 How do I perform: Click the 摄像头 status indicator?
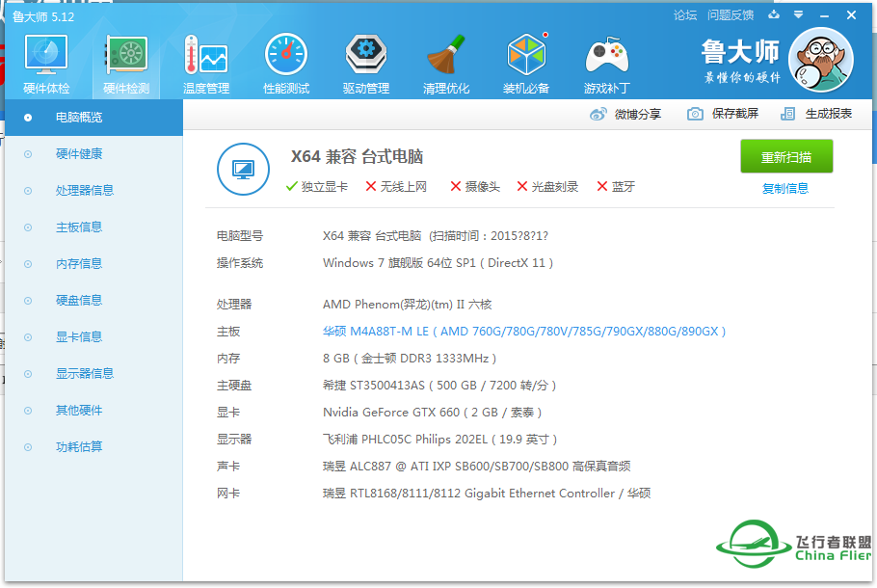pos(475,187)
